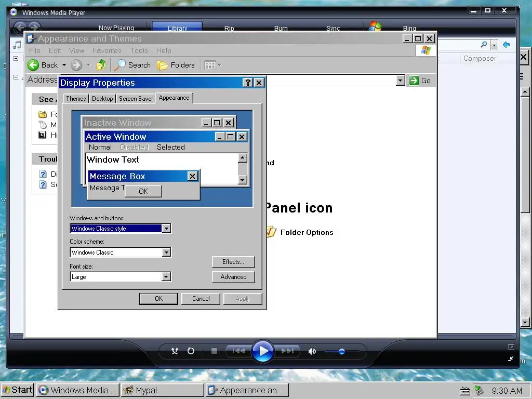Viewport: 532px width, 399px height.
Task: Open the Windows and buttons dropdown
Action: [166, 229]
